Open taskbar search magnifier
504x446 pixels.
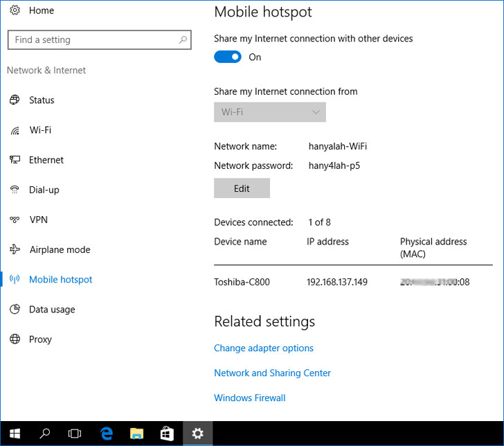pos(45,434)
